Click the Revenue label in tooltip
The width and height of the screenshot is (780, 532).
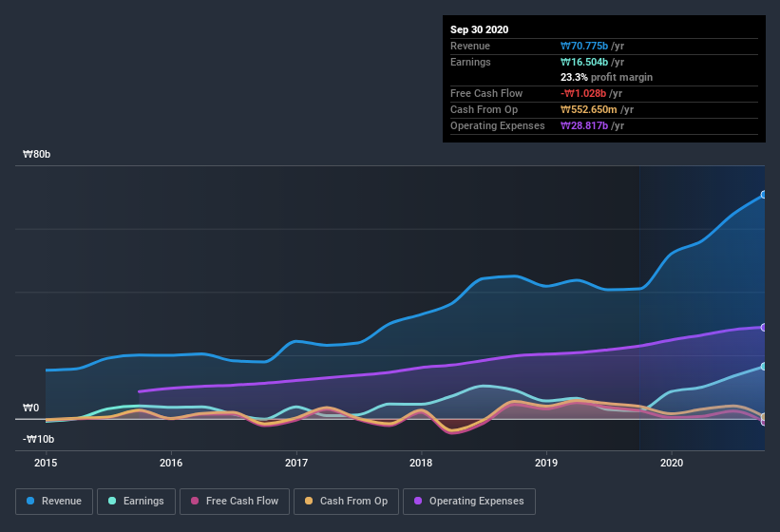[x=470, y=46]
